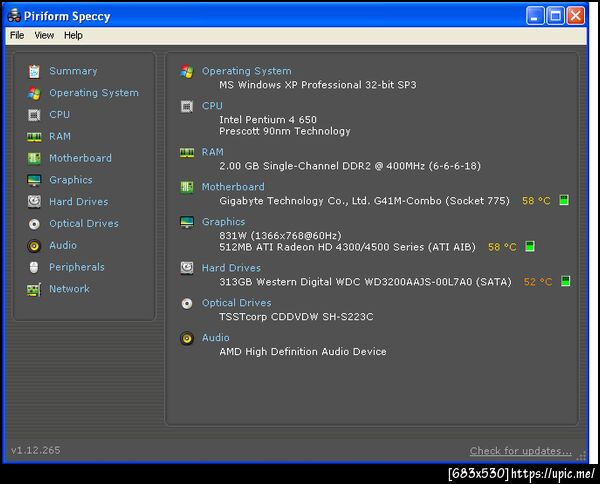Click the green hard drive temperature indicator
Screen dimensions: 600x484
pyautogui.click(x=565, y=281)
